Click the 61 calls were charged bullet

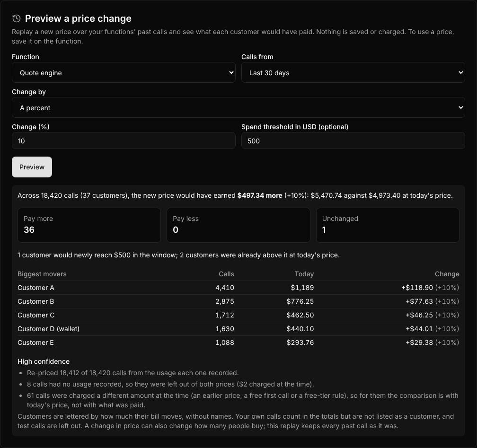pyautogui.click(x=242, y=400)
